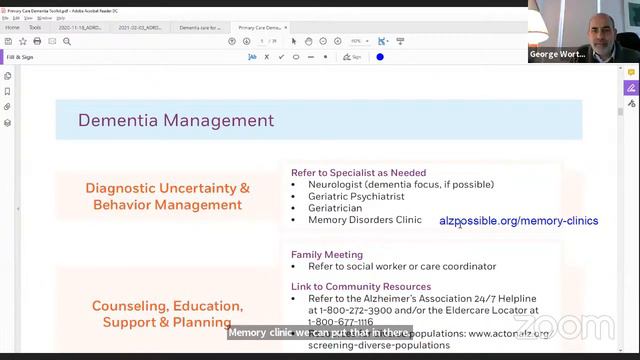Activate the hand pan tool
640x360 pixels.
pyautogui.click(x=309, y=41)
